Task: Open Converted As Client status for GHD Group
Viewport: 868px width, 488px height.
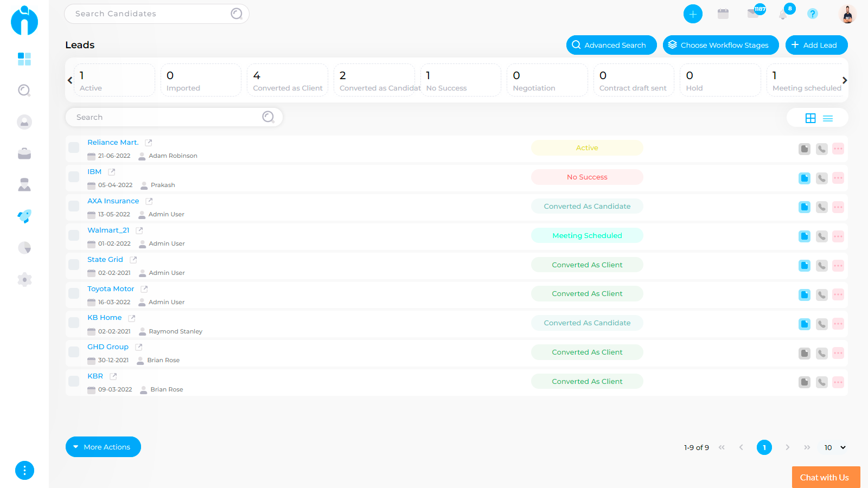Action: pos(587,352)
